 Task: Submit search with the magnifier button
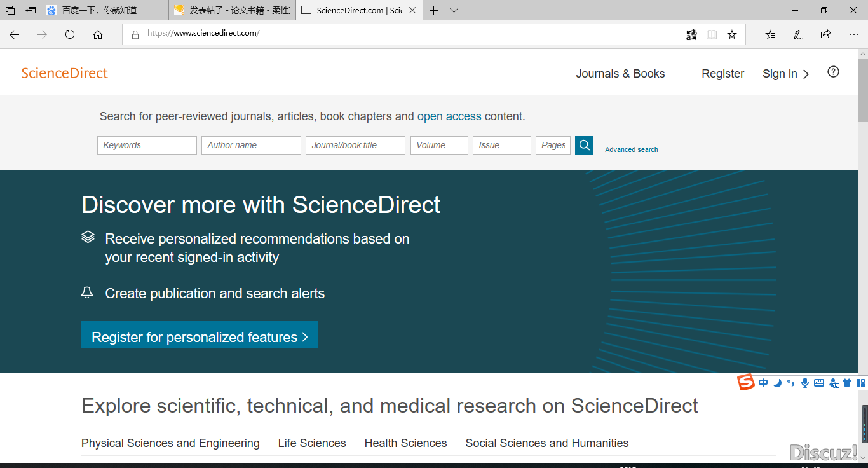(584, 145)
